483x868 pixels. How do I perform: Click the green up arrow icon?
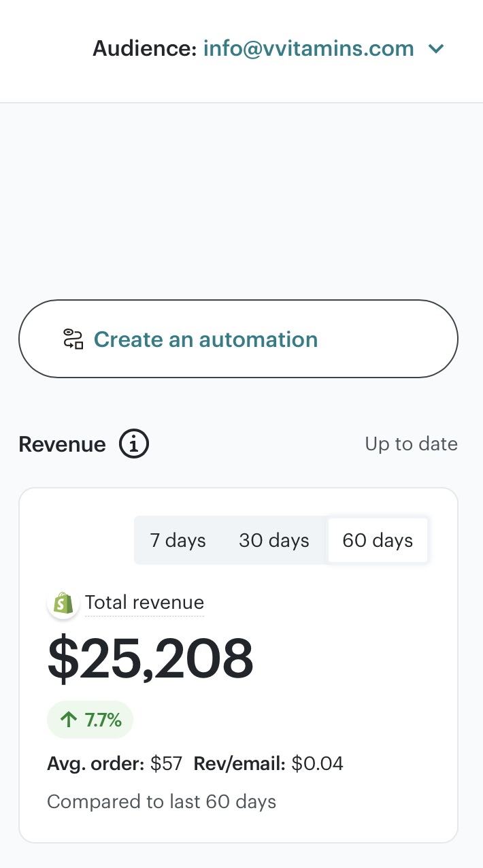(69, 720)
